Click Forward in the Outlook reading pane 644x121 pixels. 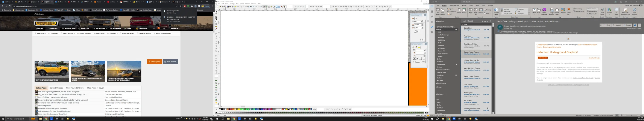click(x=627, y=25)
